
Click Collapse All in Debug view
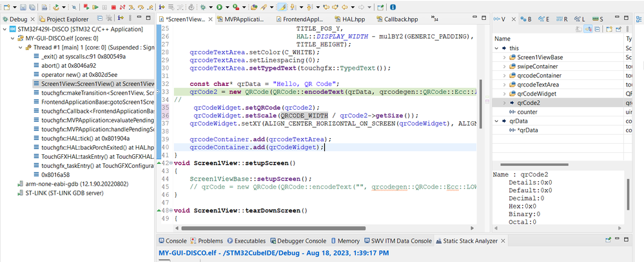pyautogui.click(x=100, y=18)
